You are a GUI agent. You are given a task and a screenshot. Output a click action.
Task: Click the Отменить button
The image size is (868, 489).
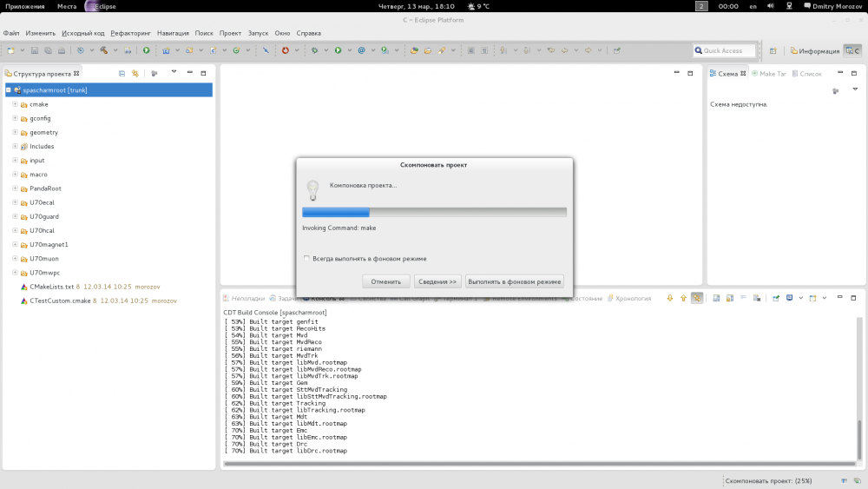385,281
